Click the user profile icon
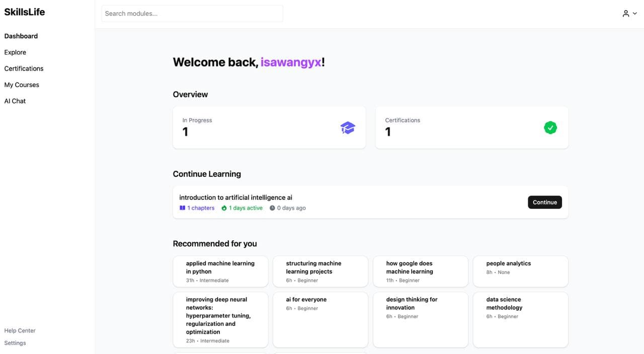Image resolution: width=644 pixels, height=354 pixels. pos(625,14)
